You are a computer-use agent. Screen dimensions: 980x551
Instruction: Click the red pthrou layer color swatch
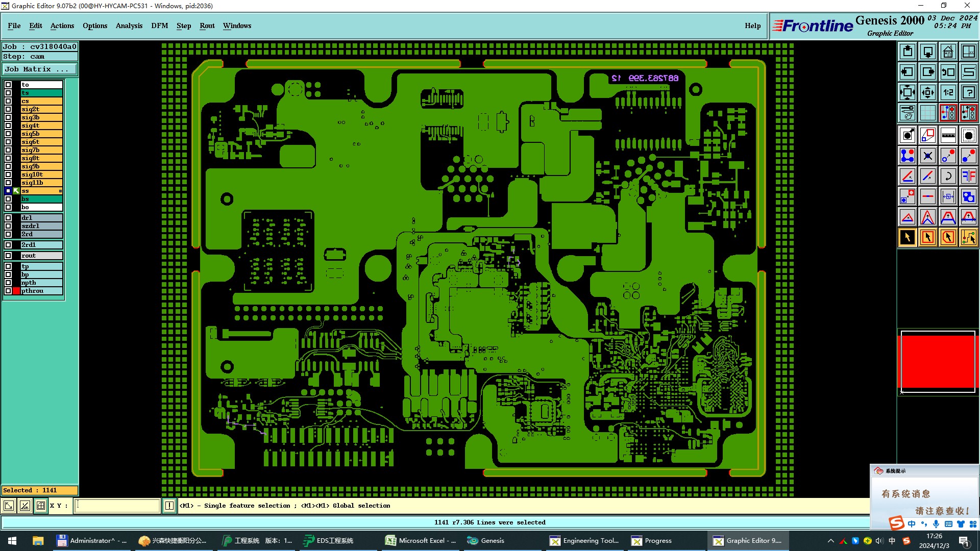pos(16,291)
